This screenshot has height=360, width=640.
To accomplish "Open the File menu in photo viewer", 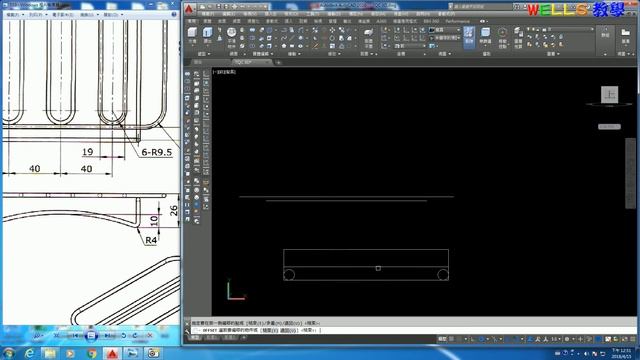I will point(15,15).
